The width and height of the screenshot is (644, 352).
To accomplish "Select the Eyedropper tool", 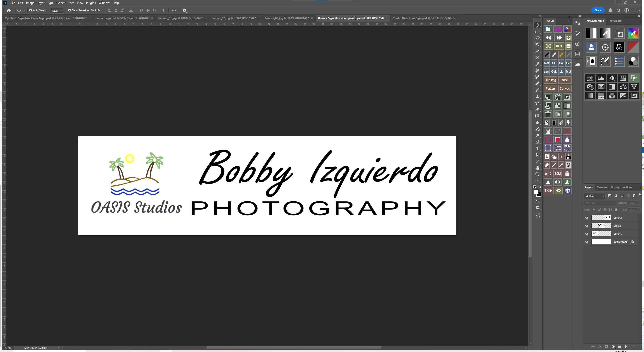I will pos(537,64).
